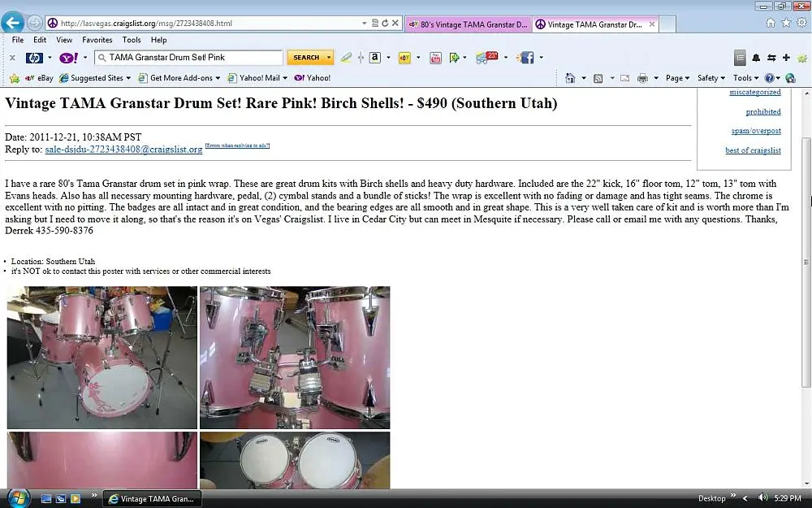Click the Home icon in command bar
The height and width of the screenshot is (508, 812).
(570, 78)
